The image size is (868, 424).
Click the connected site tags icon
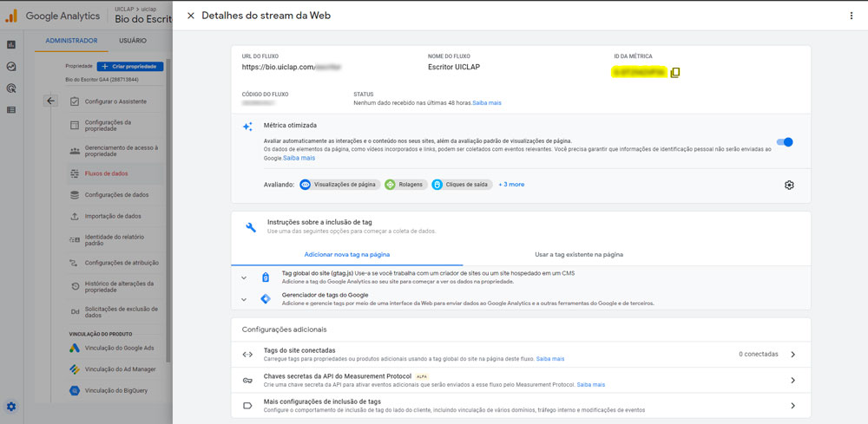(x=247, y=355)
